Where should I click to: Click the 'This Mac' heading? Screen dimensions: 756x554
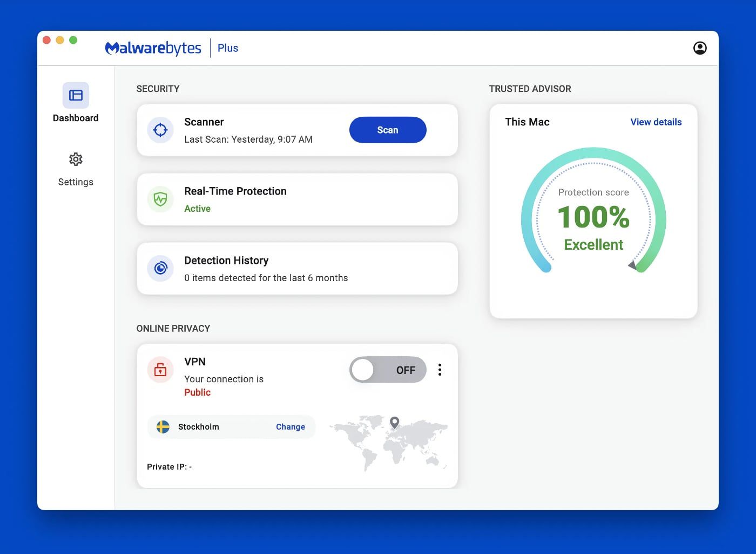[x=527, y=122]
